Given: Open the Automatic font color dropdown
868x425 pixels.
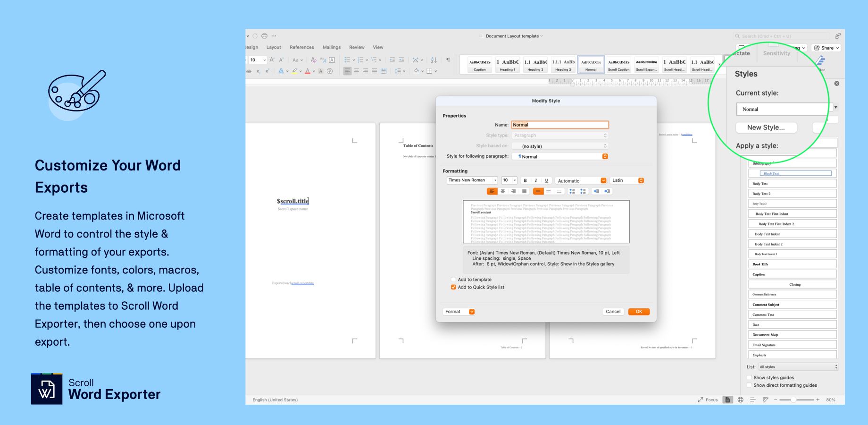Looking at the screenshot, I should pyautogui.click(x=581, y=180).
